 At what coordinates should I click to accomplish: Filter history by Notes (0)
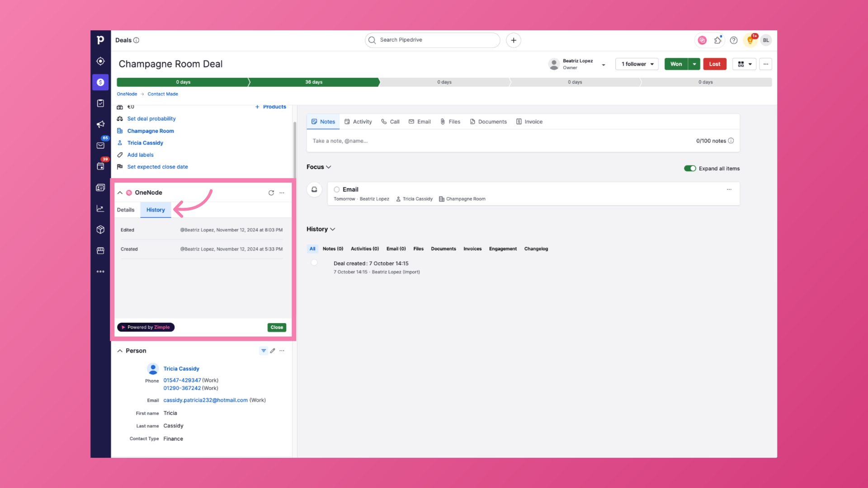click(x=333, y=249)
